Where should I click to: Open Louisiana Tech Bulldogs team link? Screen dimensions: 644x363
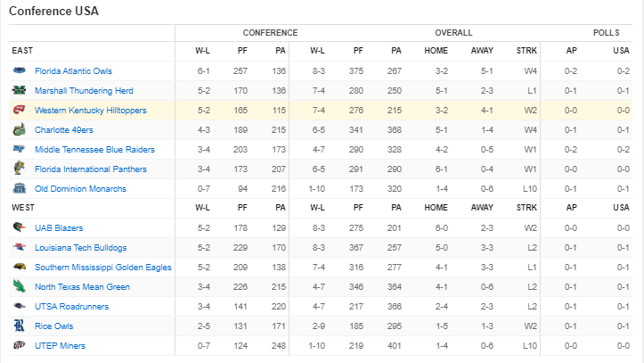[x=80, y=247]
